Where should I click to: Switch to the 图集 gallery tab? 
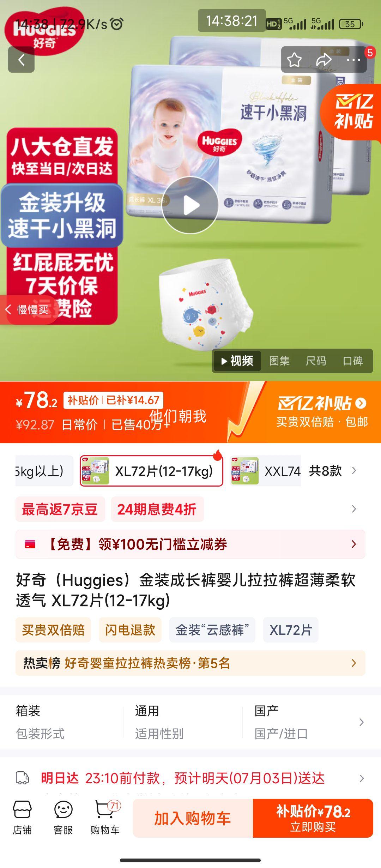[x=279, y=361]
